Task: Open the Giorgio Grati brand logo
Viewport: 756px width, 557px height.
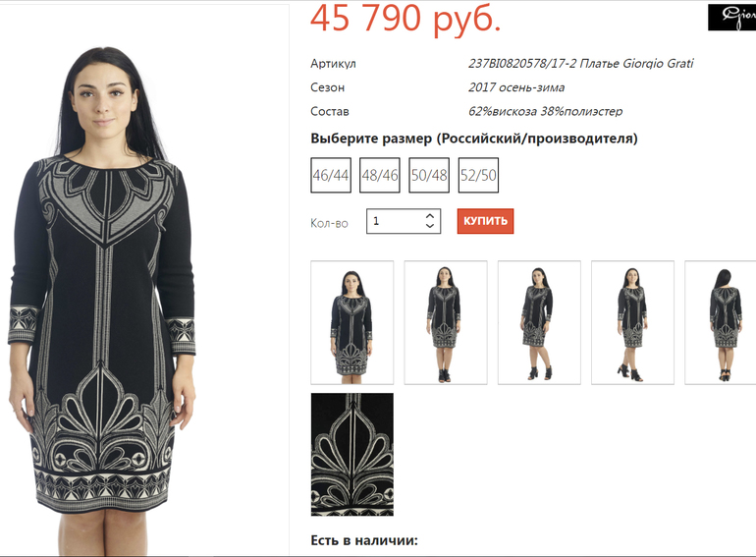Action: (731, 18)
